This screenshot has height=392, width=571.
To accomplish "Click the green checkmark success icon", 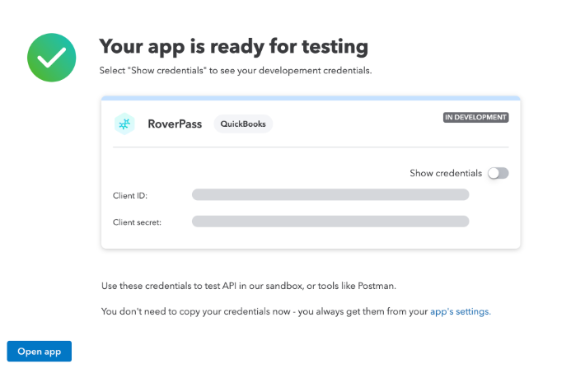I will [52, 58].
